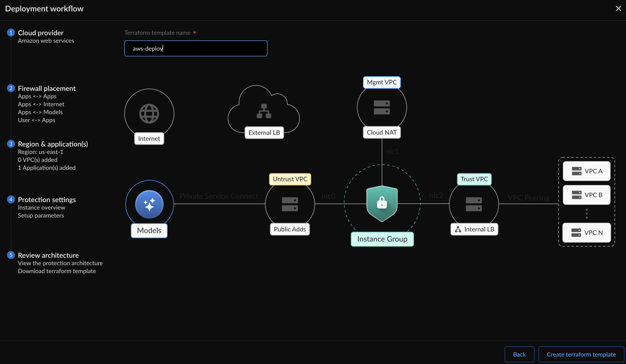Close the Deployment workflow dialog

(618, 9)
